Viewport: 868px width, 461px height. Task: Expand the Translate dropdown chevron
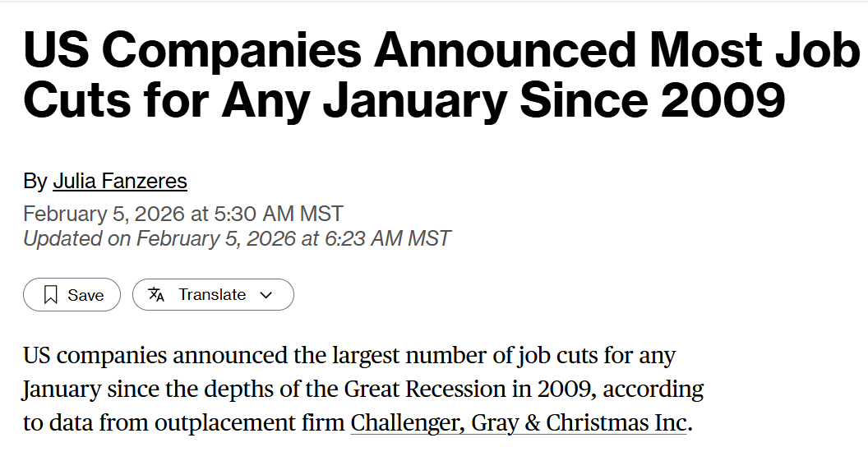coord(265,295)
